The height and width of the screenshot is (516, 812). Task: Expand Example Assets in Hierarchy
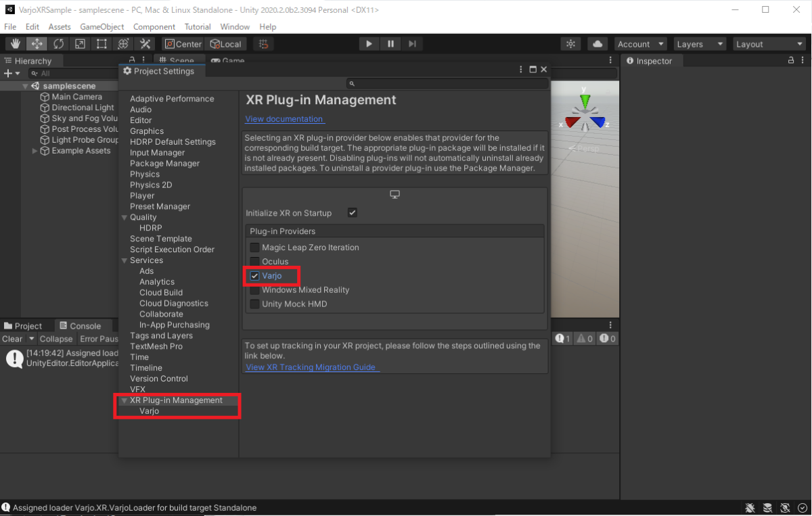35,151
